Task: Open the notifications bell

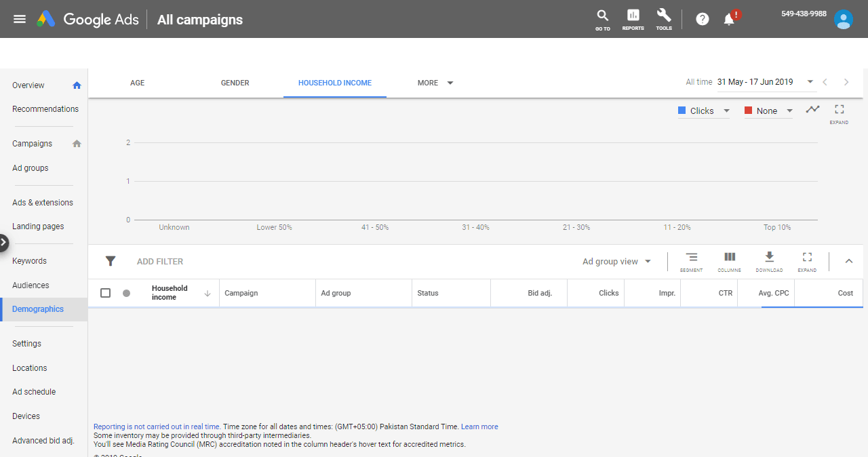Action: (x=730, y=19)
